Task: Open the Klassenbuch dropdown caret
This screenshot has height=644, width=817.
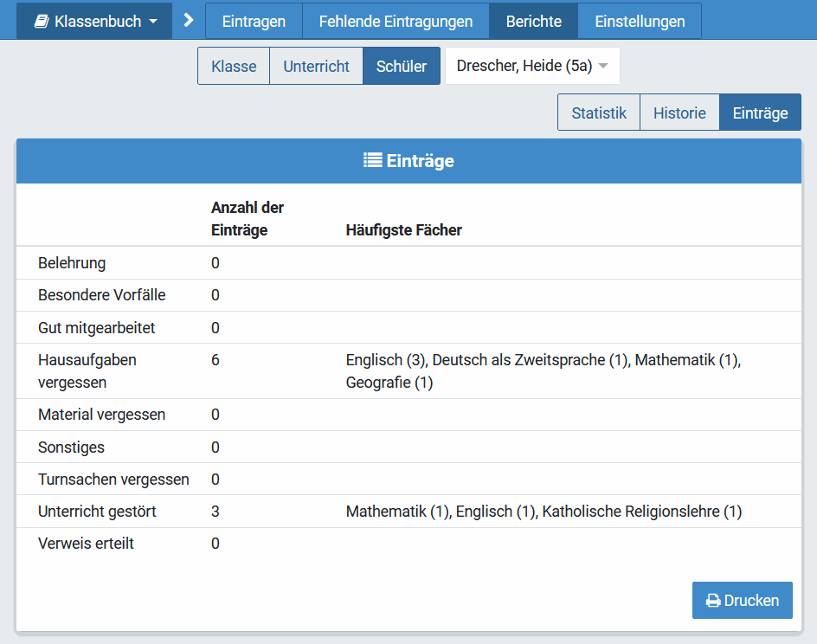Action: click(153, 22)
